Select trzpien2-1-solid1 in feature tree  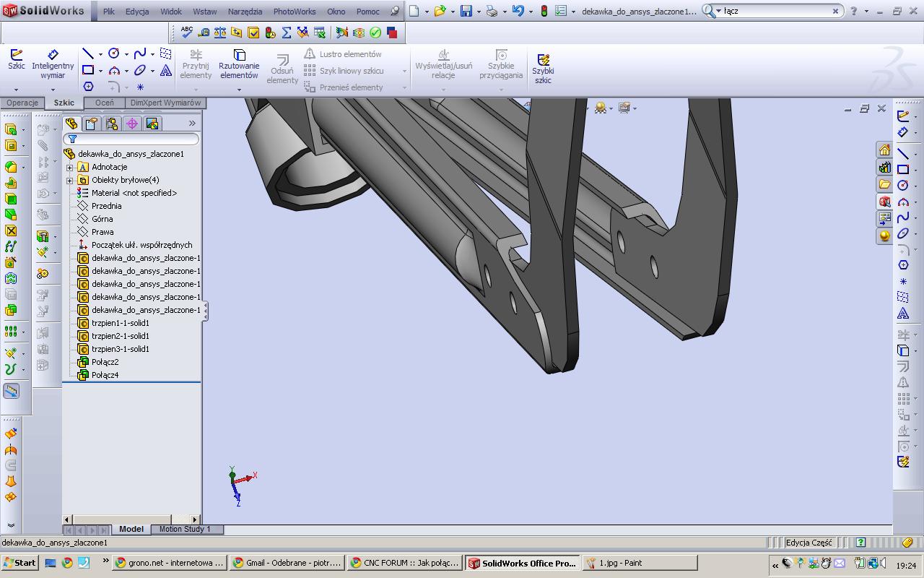[113, 336]
